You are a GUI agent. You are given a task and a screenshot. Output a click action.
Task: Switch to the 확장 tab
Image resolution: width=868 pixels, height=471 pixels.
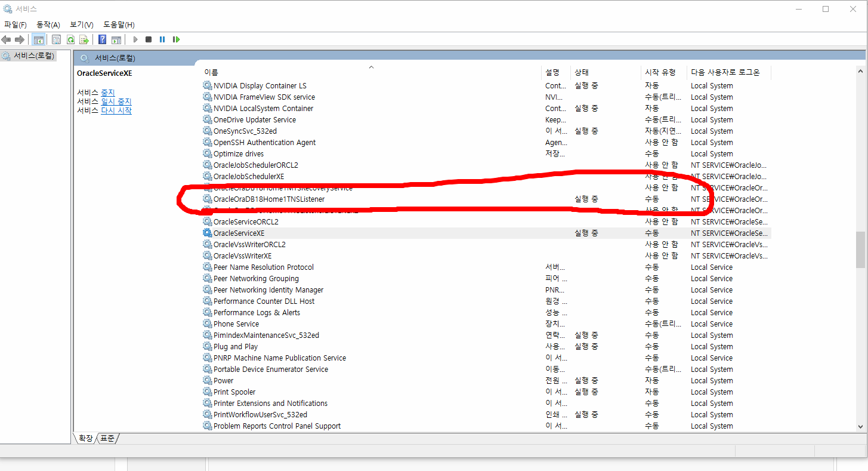[x=86, y=438]
